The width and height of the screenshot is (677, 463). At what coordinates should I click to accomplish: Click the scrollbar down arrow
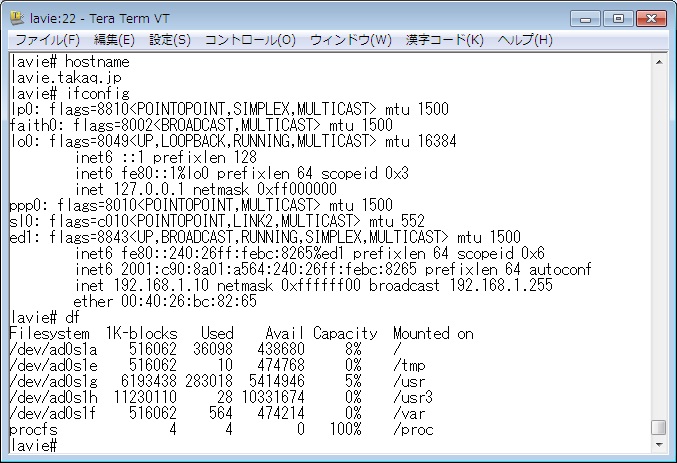(x=659, y=444)
